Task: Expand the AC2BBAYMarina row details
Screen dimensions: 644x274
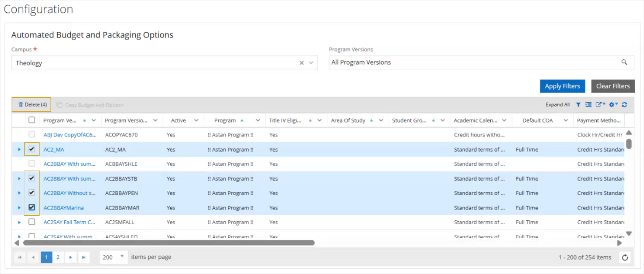Action: pos(19,208)
